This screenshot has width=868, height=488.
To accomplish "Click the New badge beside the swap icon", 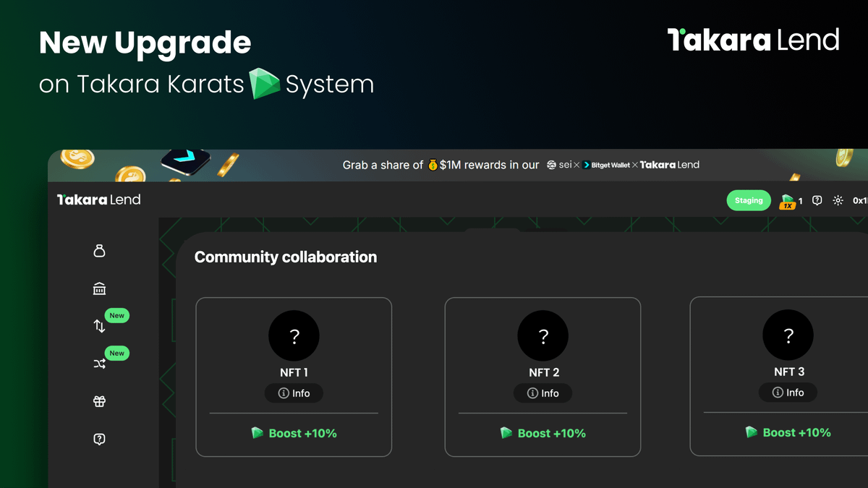I will coord(116,315).
